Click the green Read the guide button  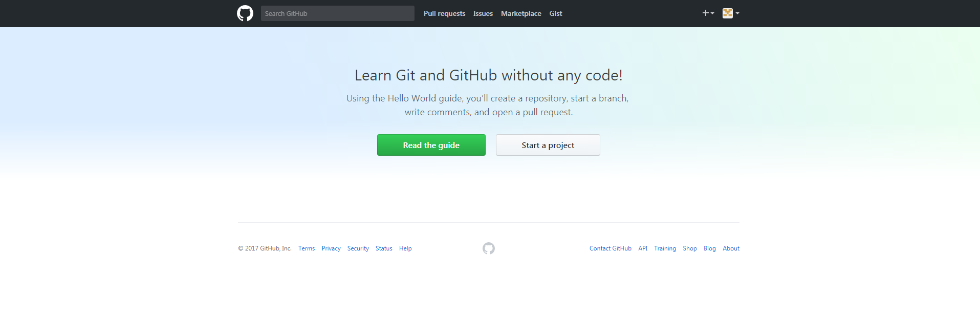(x=431, y=145)
